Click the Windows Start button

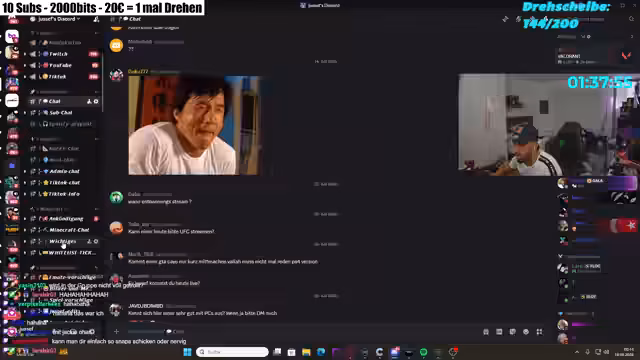(x=187, y=352)
